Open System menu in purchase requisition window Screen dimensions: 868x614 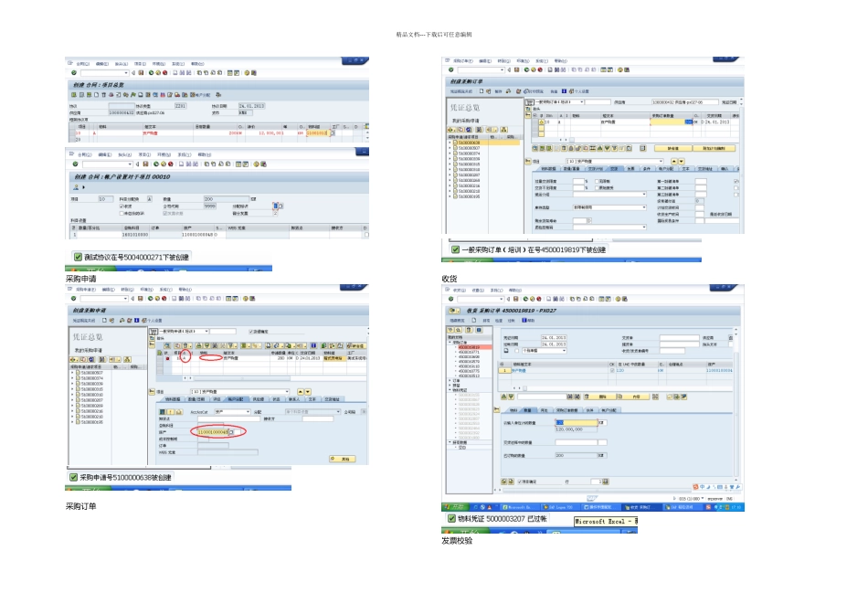(165, 290)
